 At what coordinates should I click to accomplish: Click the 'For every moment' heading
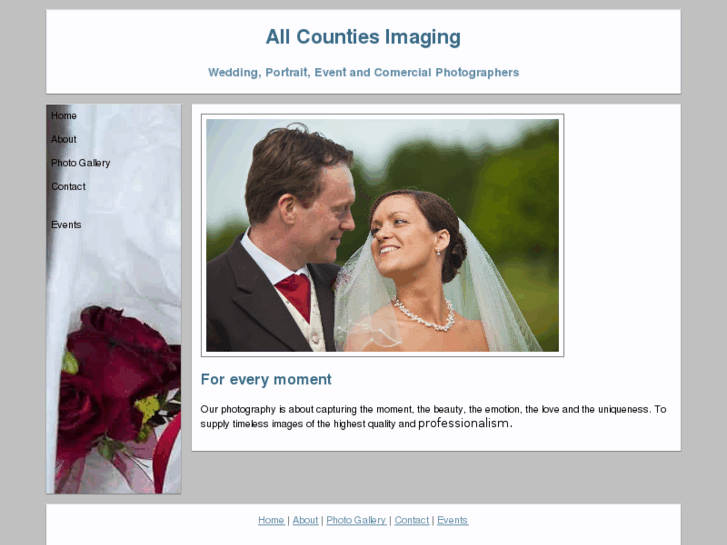[x=266, y=379]
